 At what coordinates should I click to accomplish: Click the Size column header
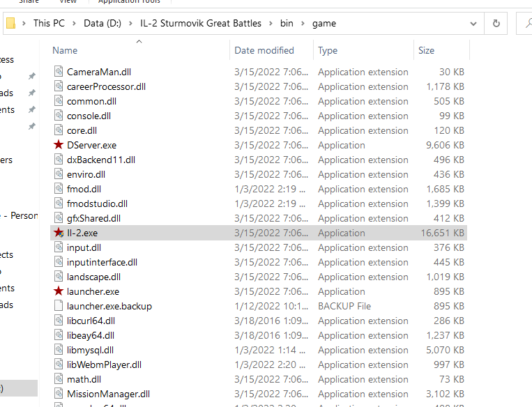click(x=426, y=50)
